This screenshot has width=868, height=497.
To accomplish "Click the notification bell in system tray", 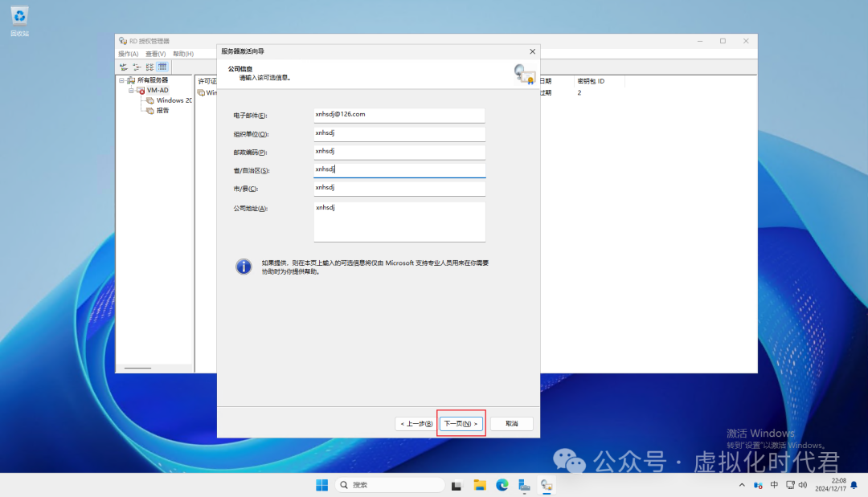I will [854, 485].
